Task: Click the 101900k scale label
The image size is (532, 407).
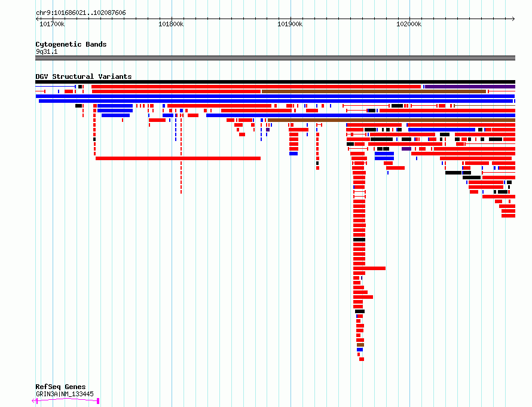Action: (x=290, y=24)
